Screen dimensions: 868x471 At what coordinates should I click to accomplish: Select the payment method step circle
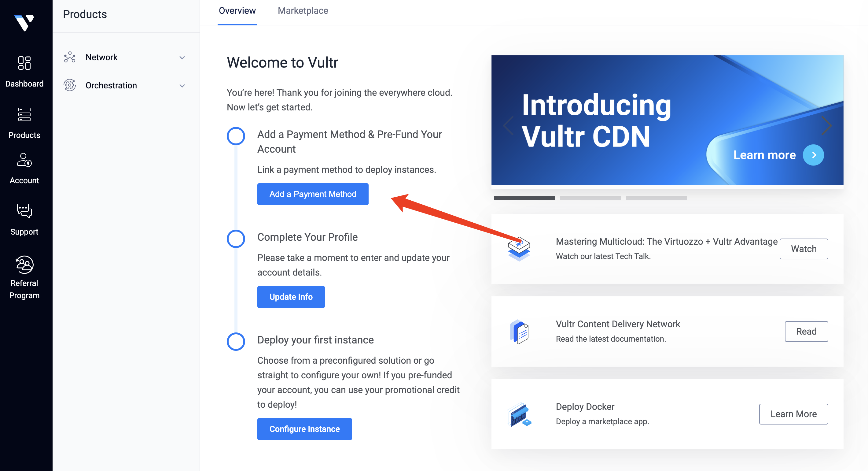(236, 136)
